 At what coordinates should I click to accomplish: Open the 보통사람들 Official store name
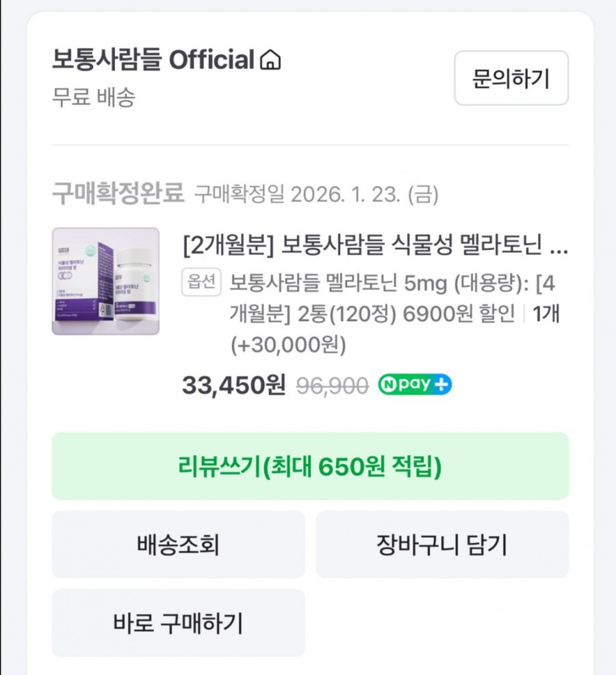[x=153, y=60]
